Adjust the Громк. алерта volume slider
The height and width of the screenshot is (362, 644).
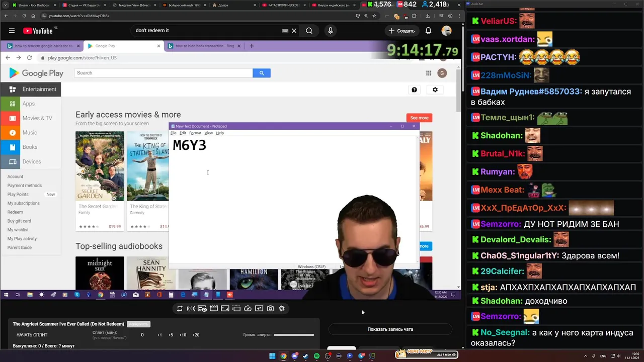click(294, 335)
